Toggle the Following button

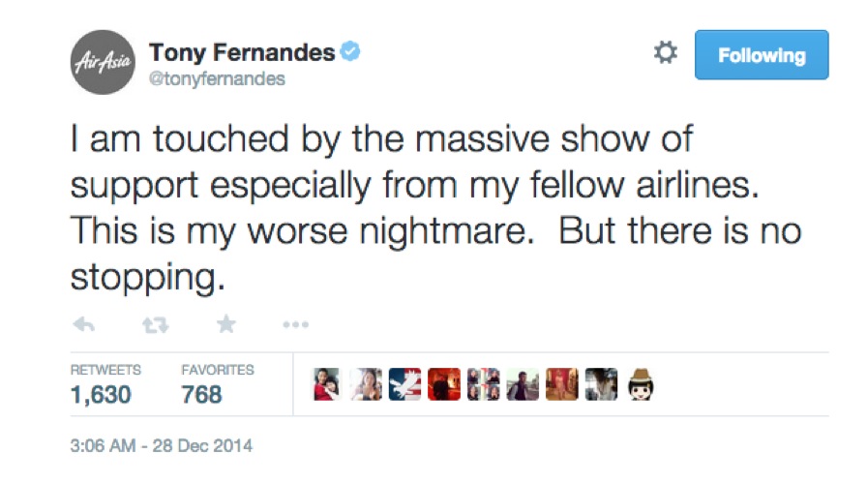[x=762, y=55]
